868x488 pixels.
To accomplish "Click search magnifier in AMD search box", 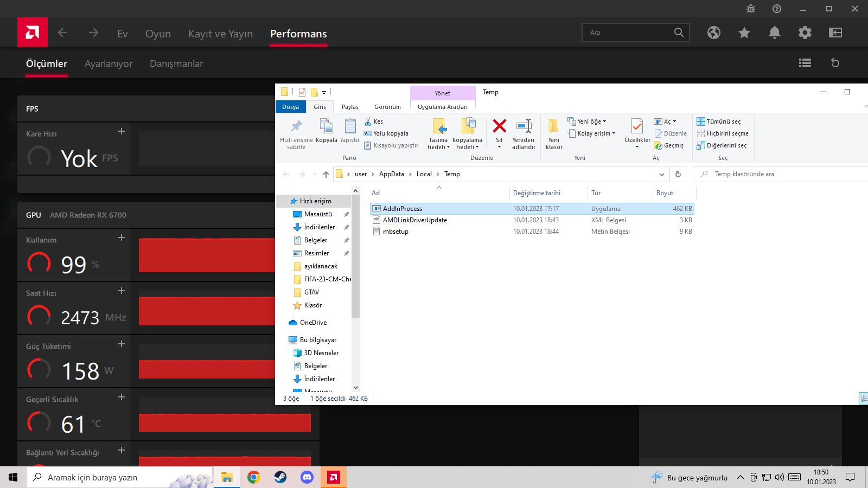I will pyautogui.click(x=679, y=33).
